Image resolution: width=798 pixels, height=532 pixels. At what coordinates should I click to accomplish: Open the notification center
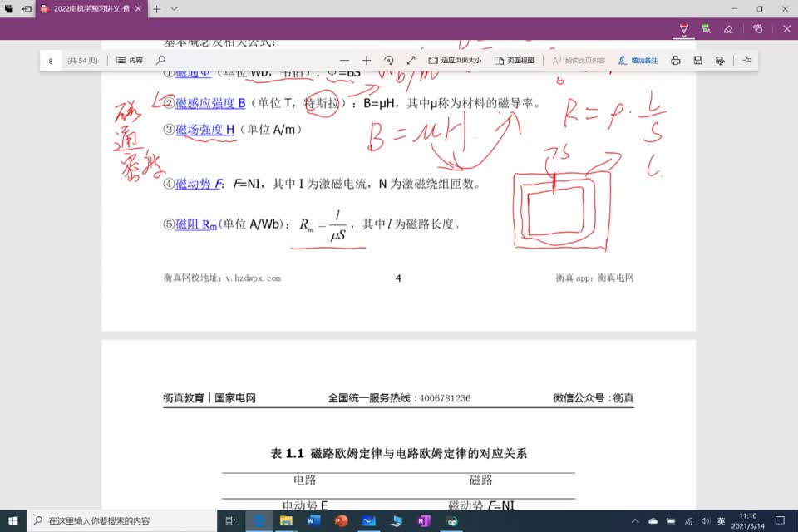(x=780, y=521)
